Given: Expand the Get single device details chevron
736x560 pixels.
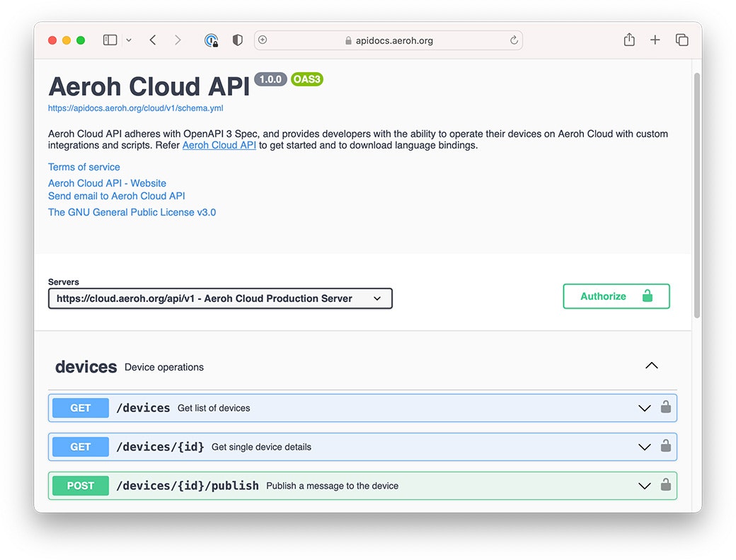Looking at the screenshot, I should (x=645, y=447).
